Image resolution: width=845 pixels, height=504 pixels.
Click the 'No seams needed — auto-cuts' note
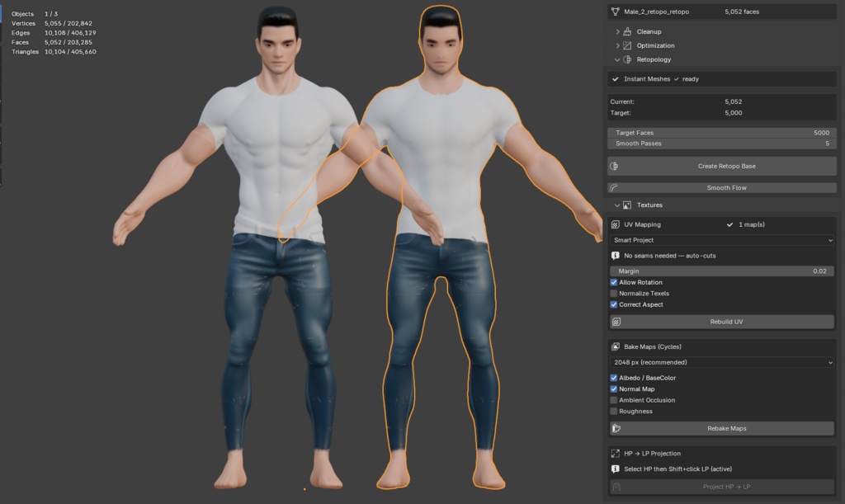click(x=670, y=256)
